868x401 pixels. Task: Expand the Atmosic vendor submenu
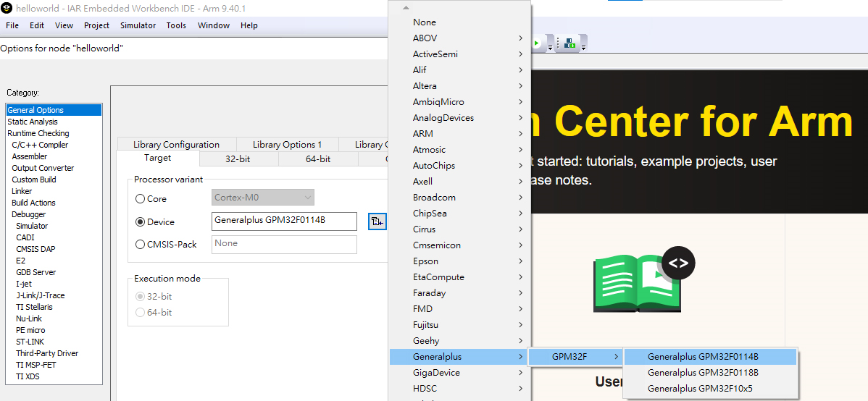(x=460, y=150)
